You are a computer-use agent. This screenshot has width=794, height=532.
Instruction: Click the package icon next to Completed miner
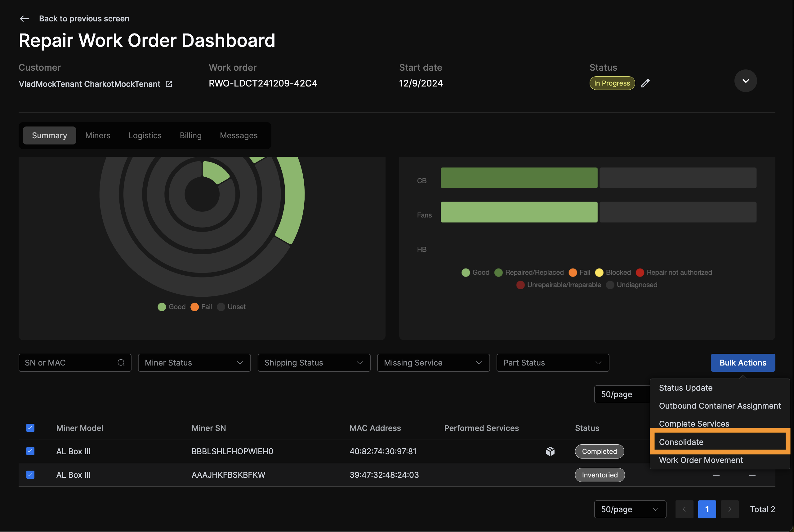pos(550,451)
